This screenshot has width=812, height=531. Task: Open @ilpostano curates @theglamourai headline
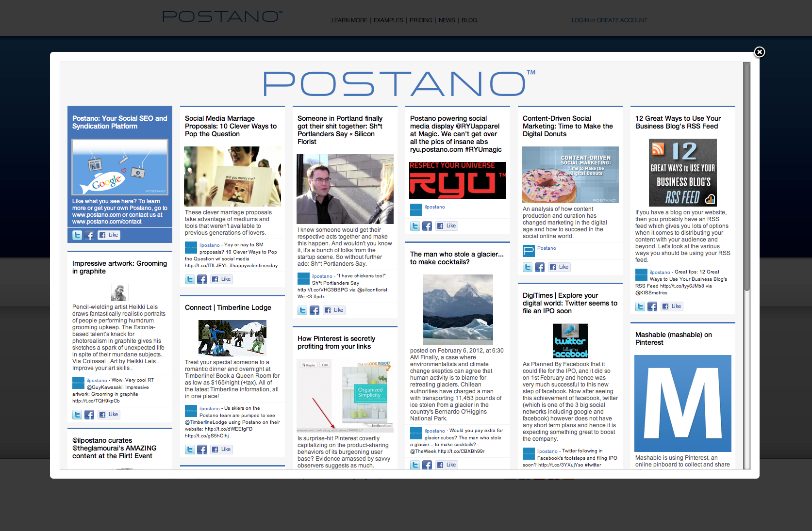click(115, 448)
